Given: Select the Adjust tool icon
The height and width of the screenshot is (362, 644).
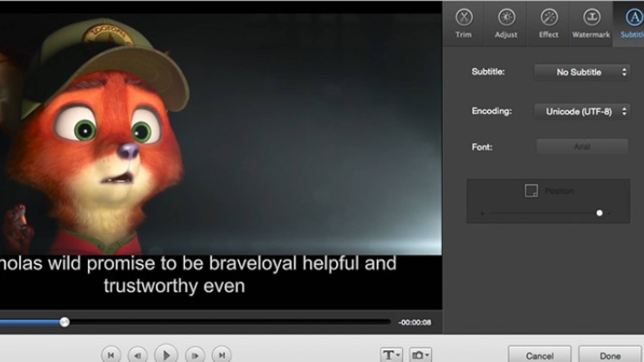Looking at the screenshot, I should (x=506, y=23).
